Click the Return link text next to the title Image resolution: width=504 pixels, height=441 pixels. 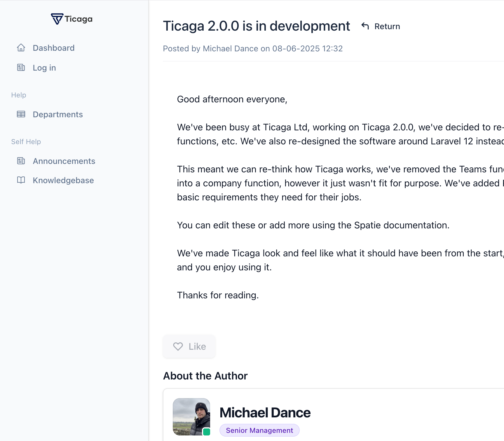(387, 27)
